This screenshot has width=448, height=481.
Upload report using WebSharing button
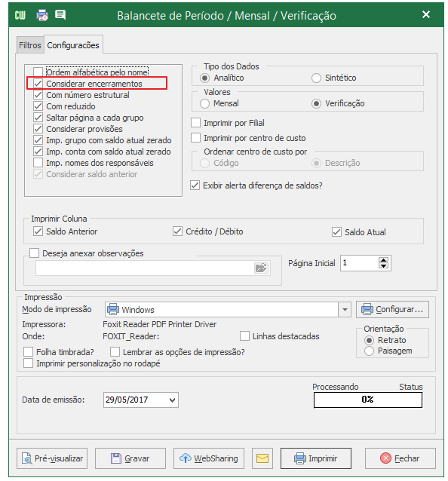209,458
